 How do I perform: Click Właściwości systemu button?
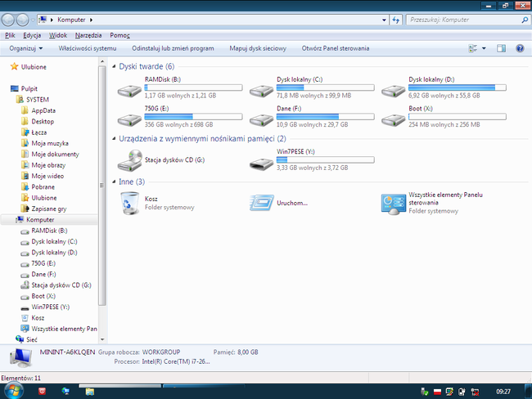pyautogui.click(x=88, y=48)
